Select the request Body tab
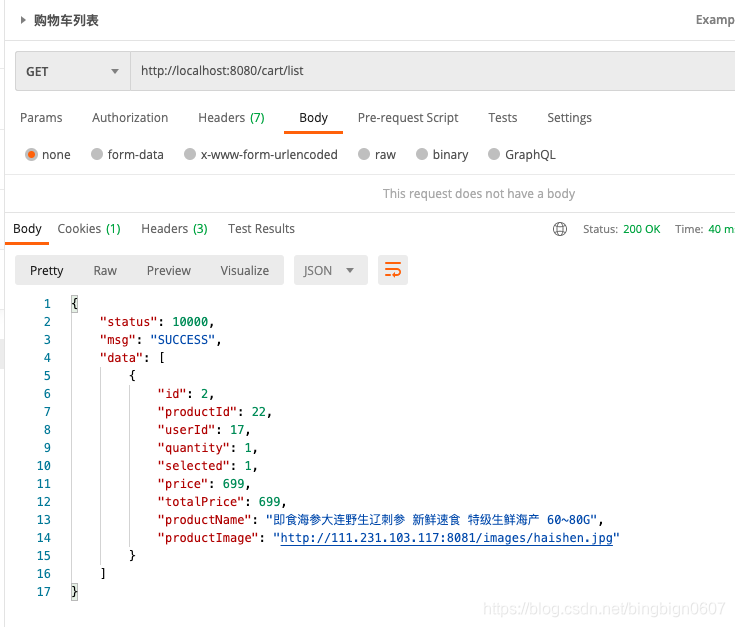 tap(313, 118)
